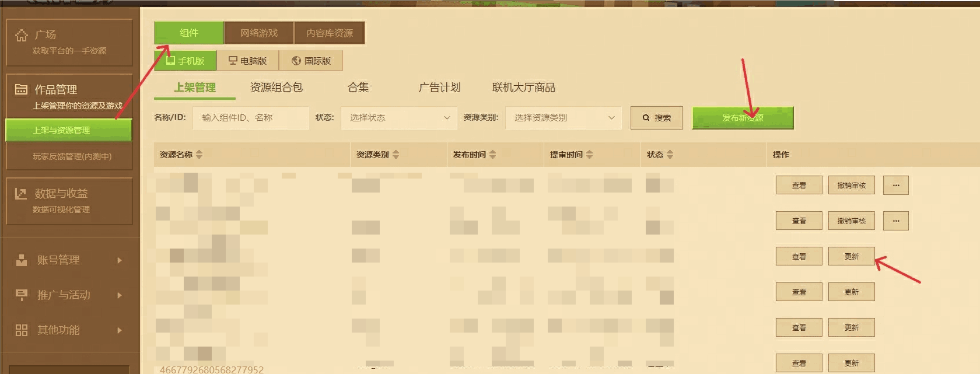
Task: Open 玩家反馈管理(内测中) in the sidebar
Action: 72,156
